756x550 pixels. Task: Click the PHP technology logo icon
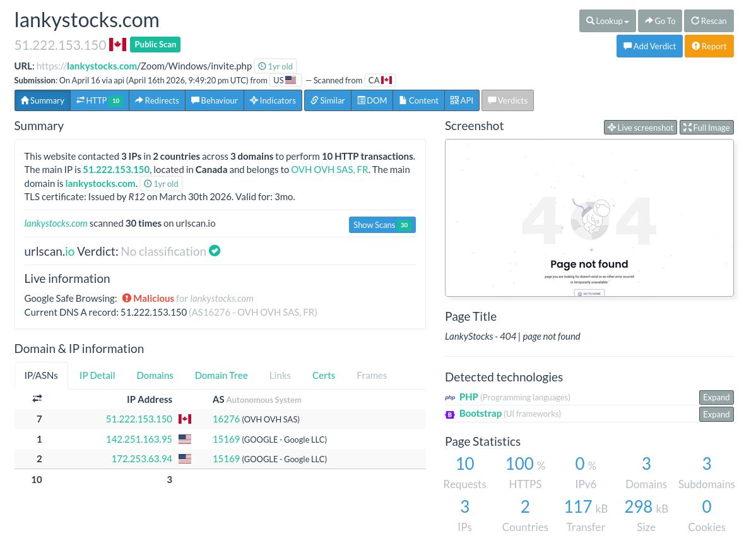pyautogui.click(x=450, y=397)
